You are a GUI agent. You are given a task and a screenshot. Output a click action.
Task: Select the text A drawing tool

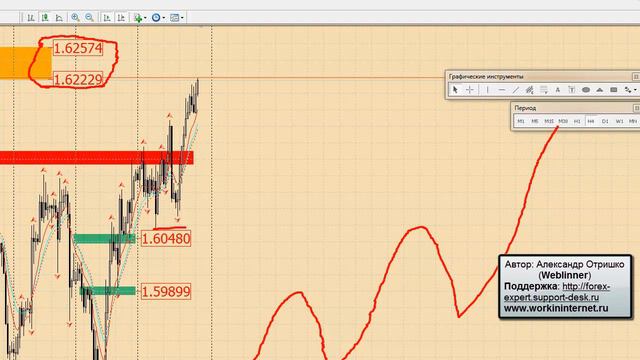(x=558, y=90)
